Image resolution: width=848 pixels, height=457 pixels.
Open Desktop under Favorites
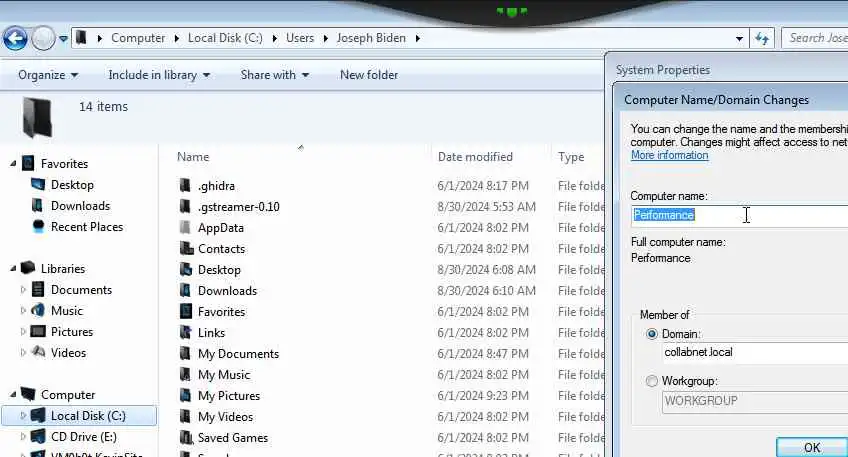(72, 185)
